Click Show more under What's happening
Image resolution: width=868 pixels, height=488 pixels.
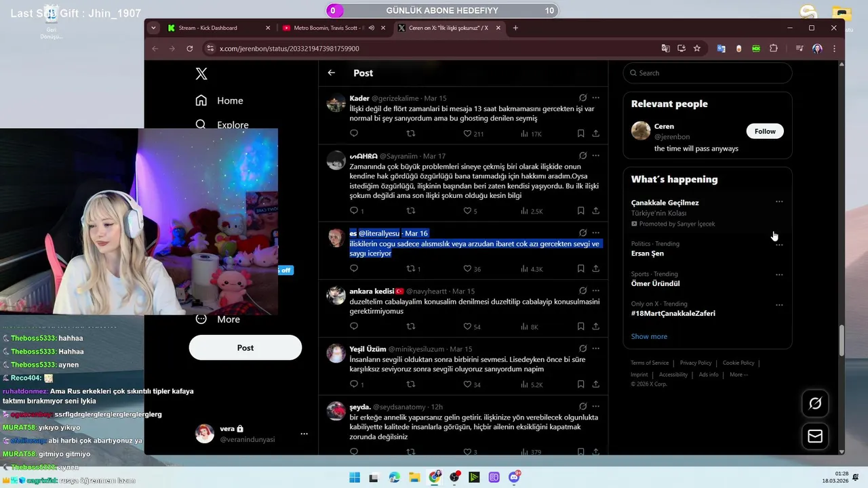tap(649, 336)
